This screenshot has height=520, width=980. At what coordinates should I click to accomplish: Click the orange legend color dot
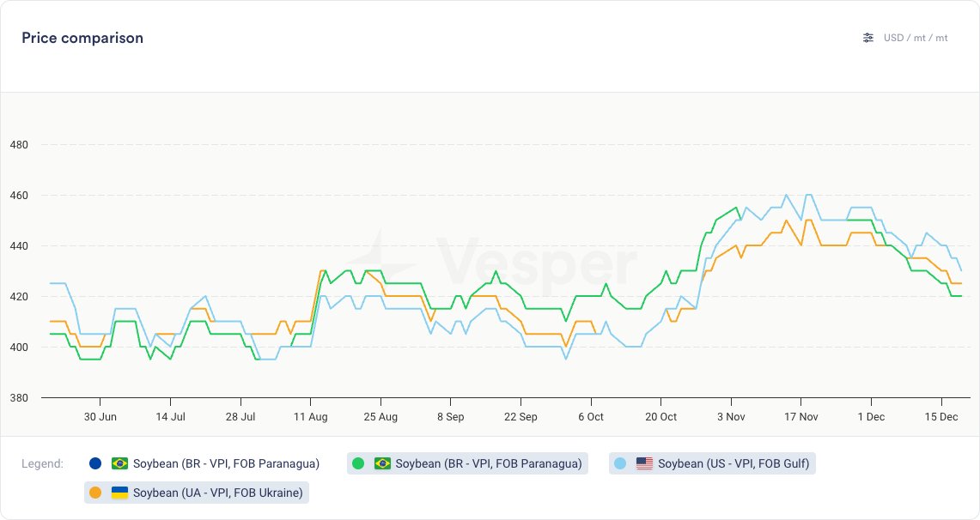pos(95,493)
